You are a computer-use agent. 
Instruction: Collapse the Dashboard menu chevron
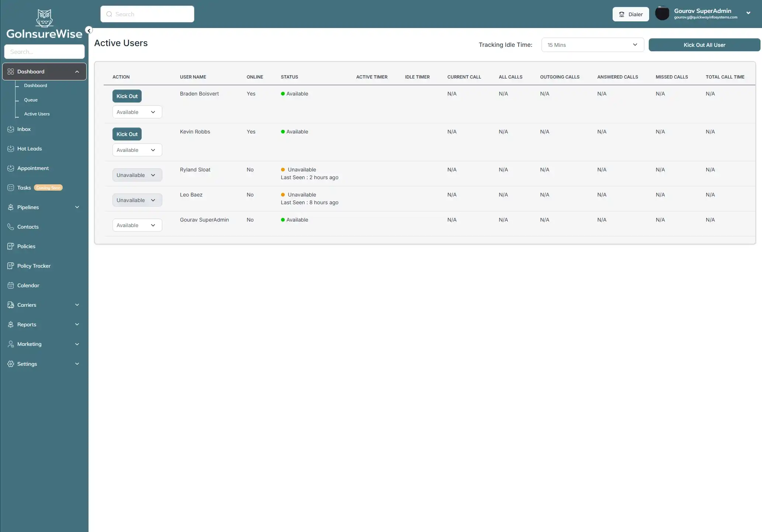[x=77, y=72]
